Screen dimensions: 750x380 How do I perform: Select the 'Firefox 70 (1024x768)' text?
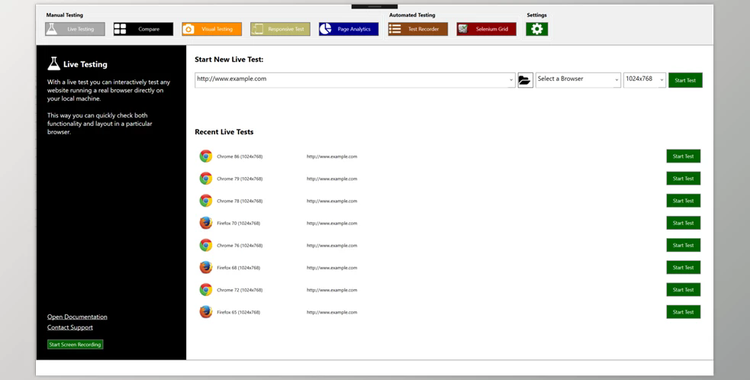(238, 223)
